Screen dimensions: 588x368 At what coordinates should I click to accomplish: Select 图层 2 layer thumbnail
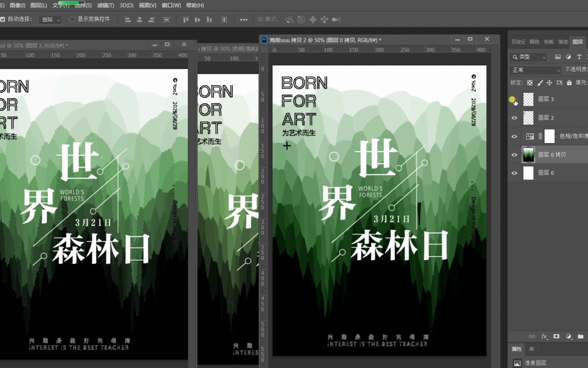pyautogui.click(x=528, y=118)
